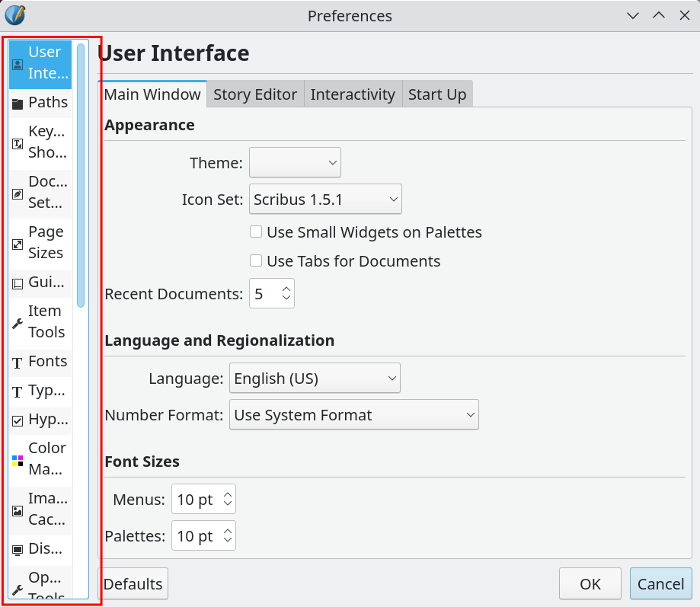Open Color Management icon in sidebar
Image resolution: width=700 pixels, height=607 pixels.
click(18, 460)
